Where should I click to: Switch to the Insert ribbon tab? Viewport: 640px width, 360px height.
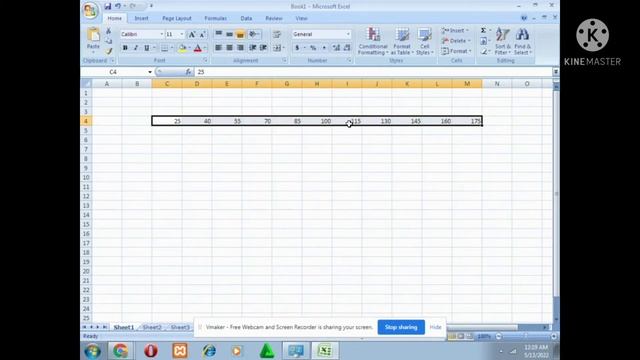point(141,18)
